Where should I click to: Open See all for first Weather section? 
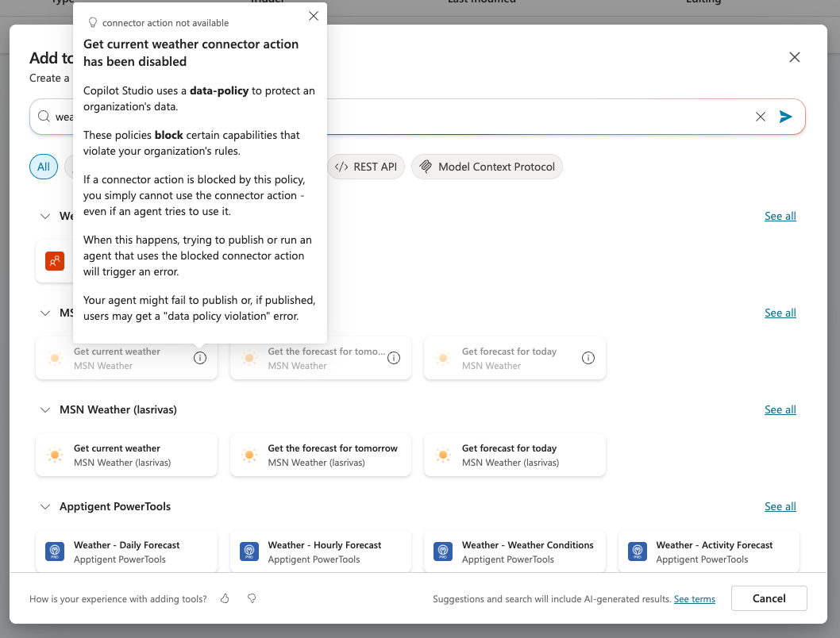(x=780, y=216)
